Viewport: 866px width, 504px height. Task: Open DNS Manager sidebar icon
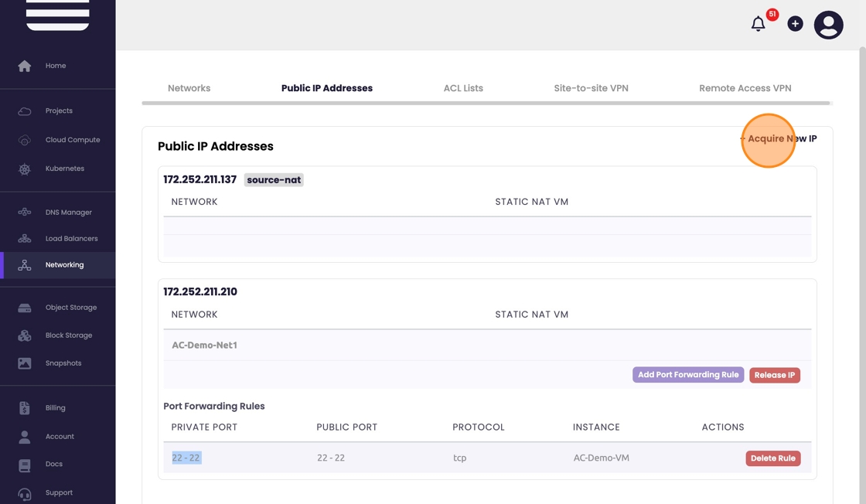25,212
